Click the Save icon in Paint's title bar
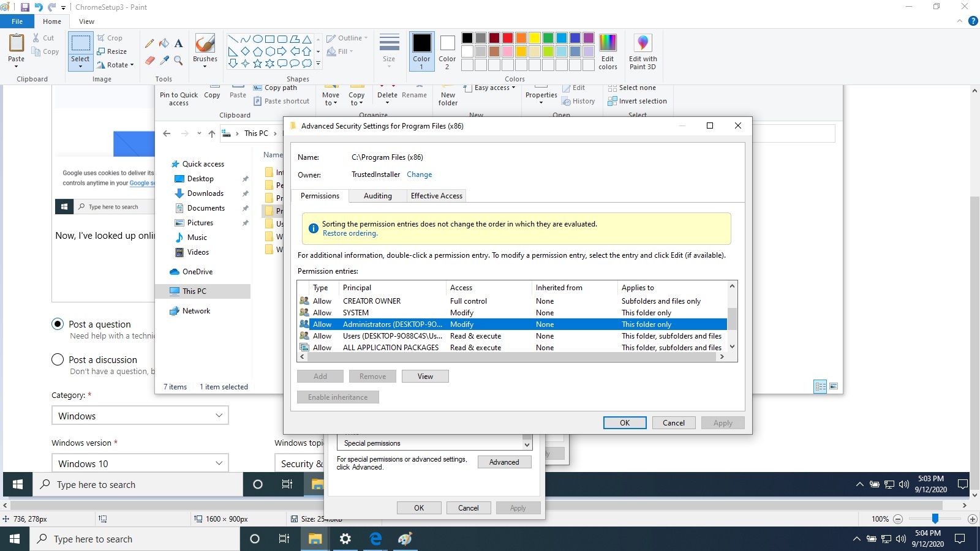Screen dimensions: 980x551 point(25,7)
